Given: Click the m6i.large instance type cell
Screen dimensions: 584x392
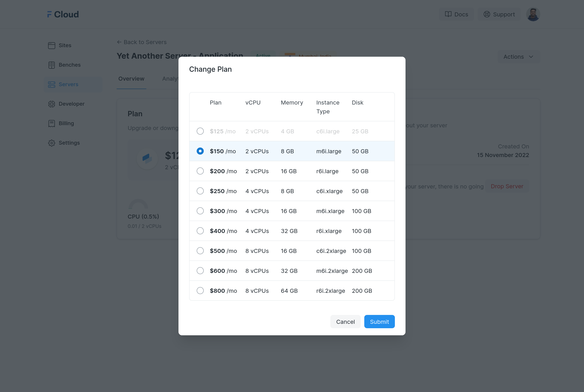Looking at the screenshot, I should pos(329,151).
